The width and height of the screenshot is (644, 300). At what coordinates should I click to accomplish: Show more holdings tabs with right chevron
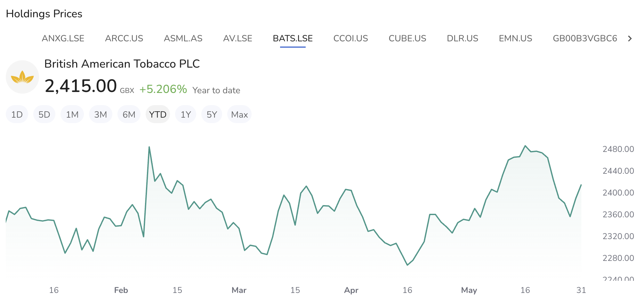pyautogui.click(x=630, y=38)
